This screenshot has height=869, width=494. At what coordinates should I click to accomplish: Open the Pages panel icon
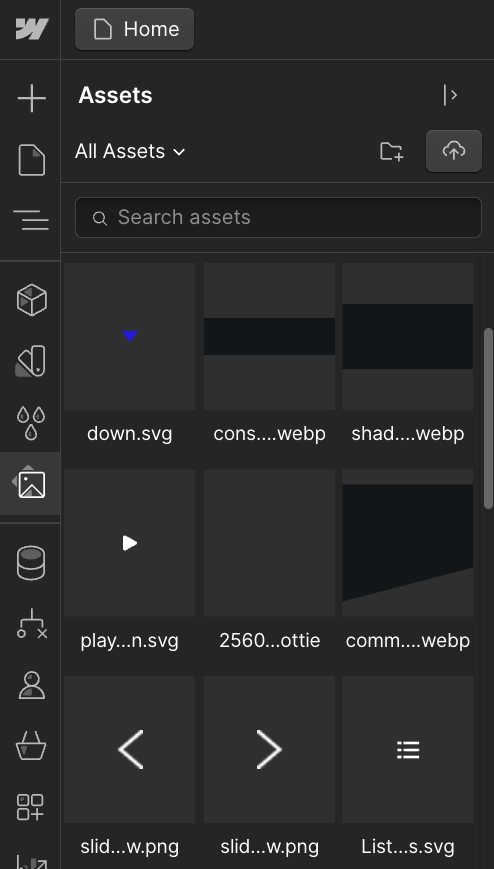click(32, 160)
